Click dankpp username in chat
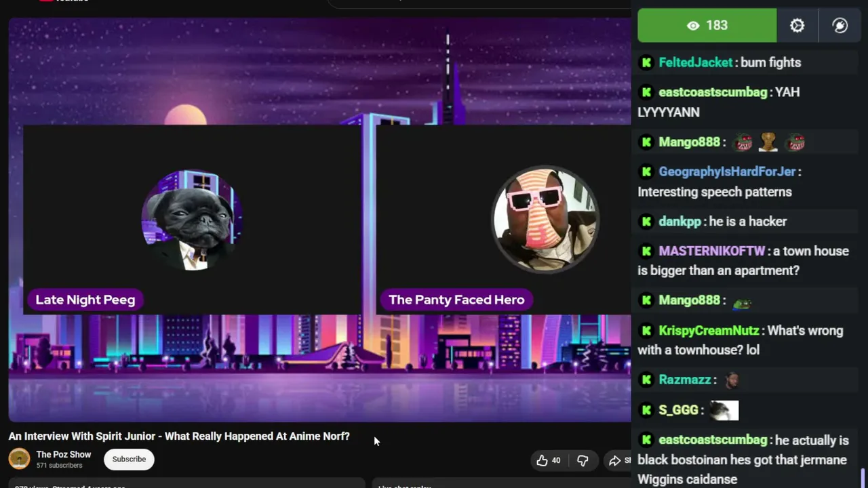 [x=679, y=222]
